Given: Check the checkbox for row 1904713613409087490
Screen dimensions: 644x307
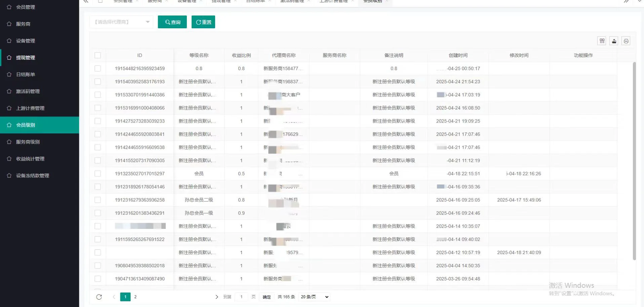Looking at the screenshot, I should point(98,279).
